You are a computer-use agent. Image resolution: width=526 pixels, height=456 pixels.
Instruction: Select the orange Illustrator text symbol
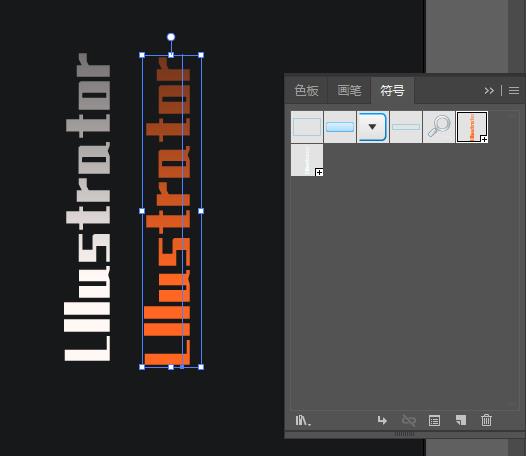click(472, 127)
